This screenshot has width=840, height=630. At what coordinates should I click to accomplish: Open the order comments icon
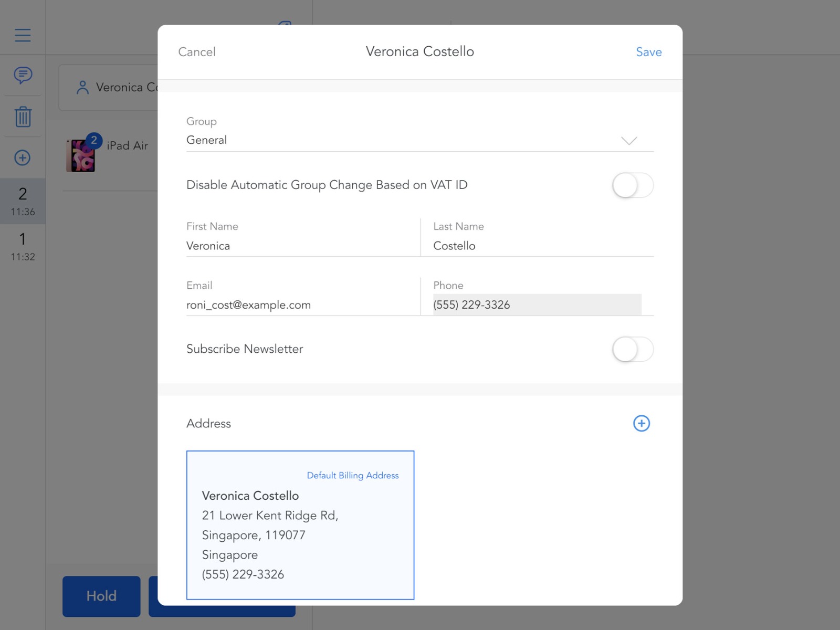pyautogui.click(x=23, y=76)
